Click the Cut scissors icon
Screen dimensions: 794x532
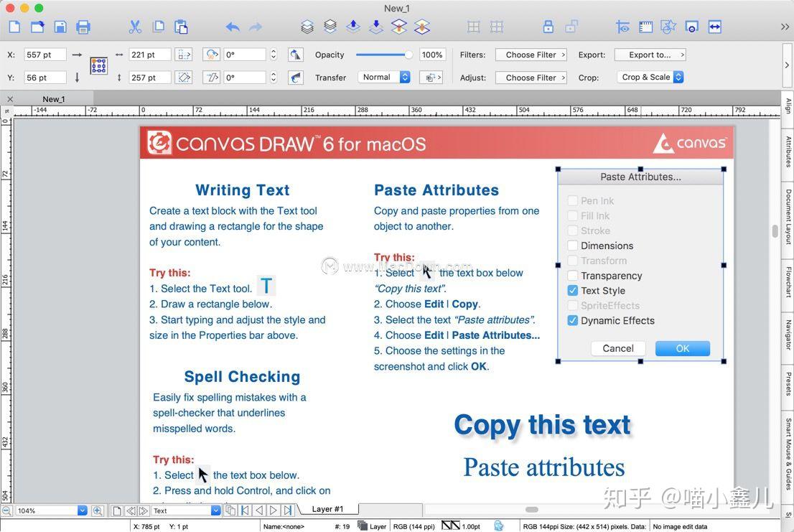135,27
